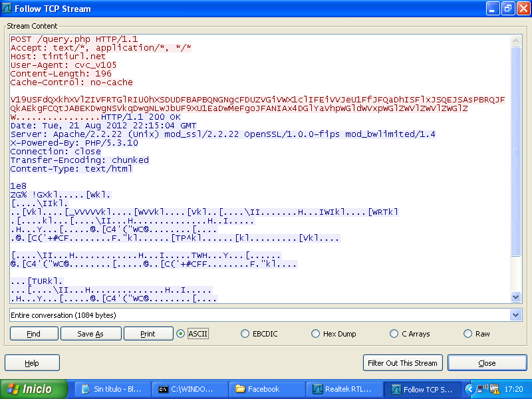Image resolution: width=532 pixels, height=399 pixels.
Task: Click Save As button
Action: (x=90, y=334)
